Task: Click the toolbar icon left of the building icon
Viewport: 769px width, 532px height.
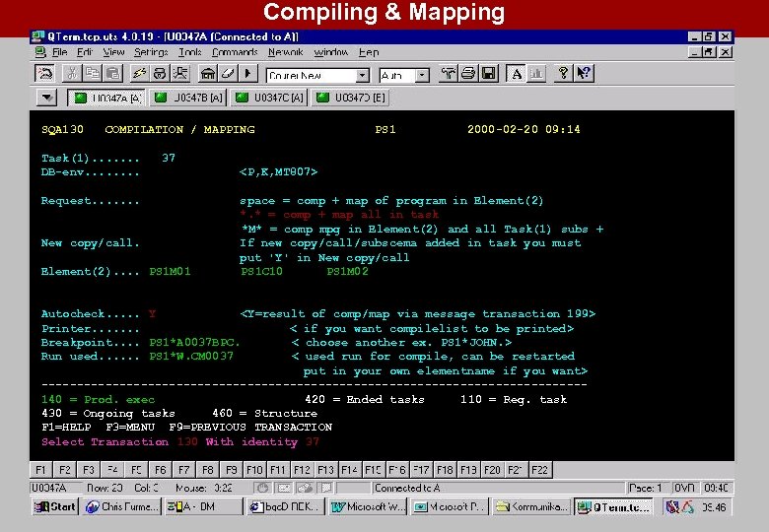Action: [180, 74]
